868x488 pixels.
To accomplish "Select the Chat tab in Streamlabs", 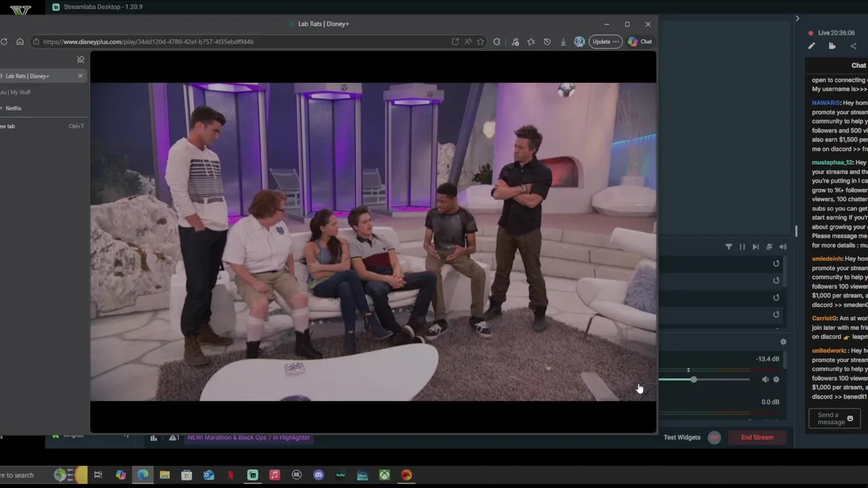I will tap(859, 66).
